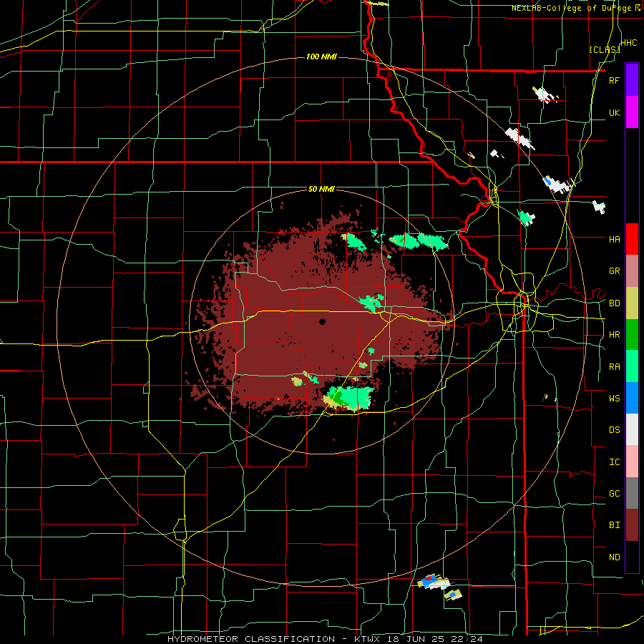Click the GC legend label

tap(614, 494)
